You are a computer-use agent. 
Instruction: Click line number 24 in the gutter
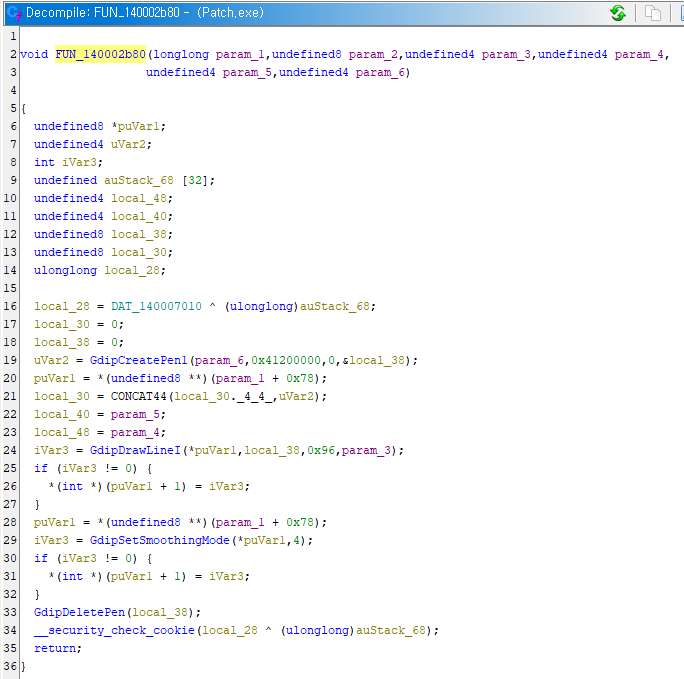(x=10, y=450)
